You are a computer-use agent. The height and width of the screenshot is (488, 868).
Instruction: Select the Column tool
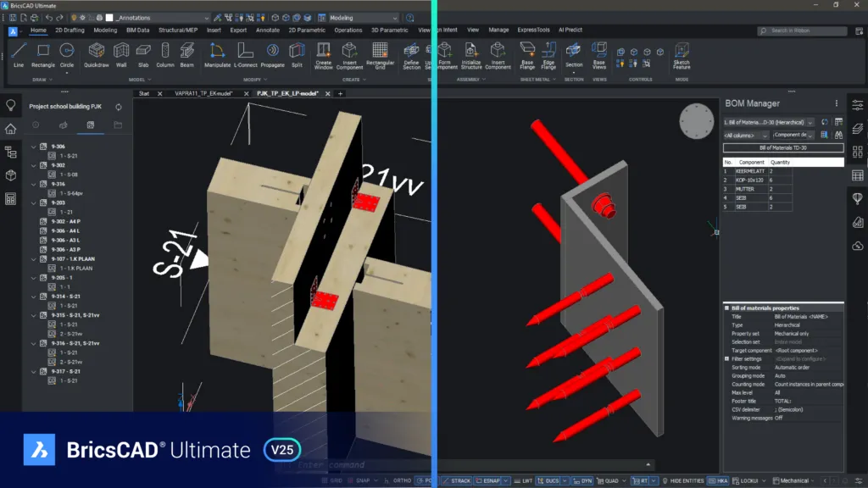click(165, 55)
